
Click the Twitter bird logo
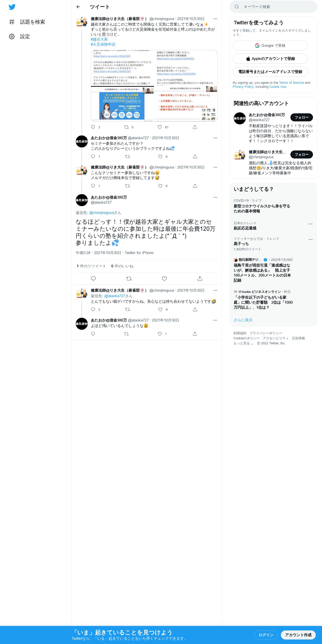coord(12,7)
